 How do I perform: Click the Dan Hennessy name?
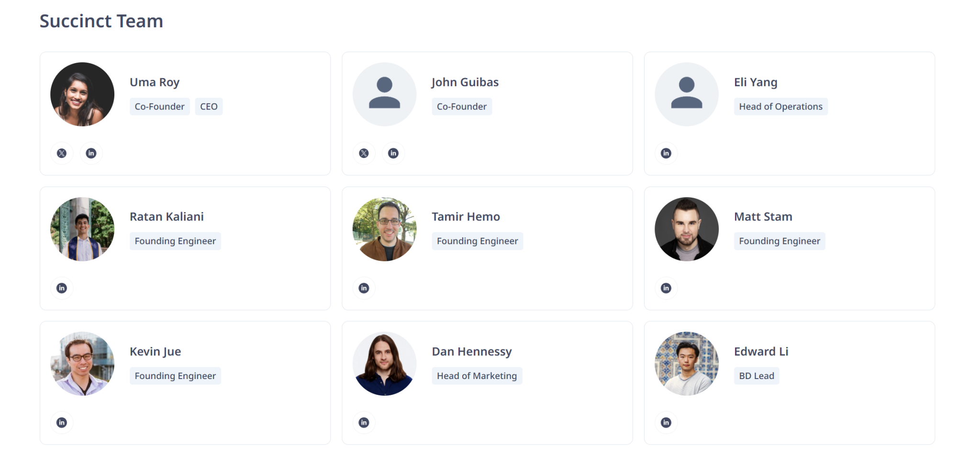click(472, 352)
